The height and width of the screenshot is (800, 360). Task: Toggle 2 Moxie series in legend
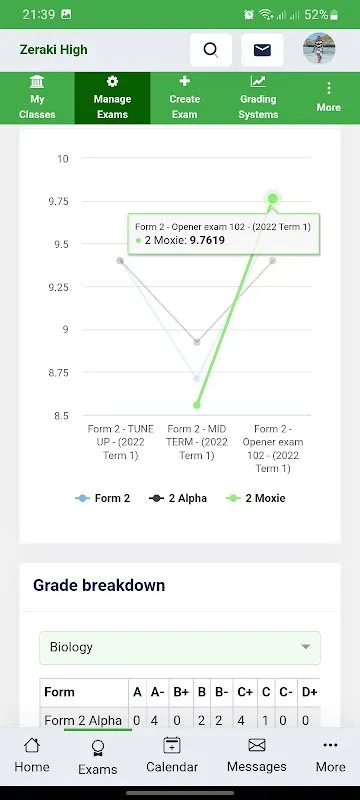256,498
